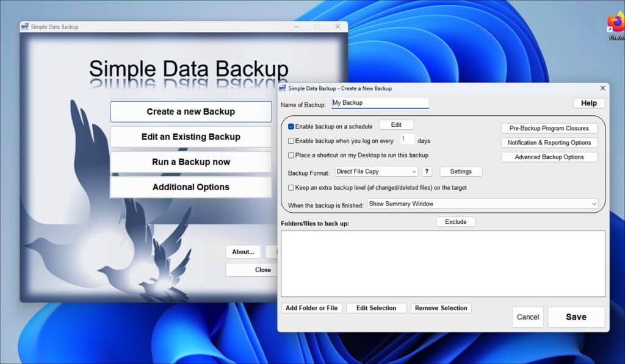Viewport: 625px width, 364px height.
Task: Open Additional Options
Action: tap(190, 187)
